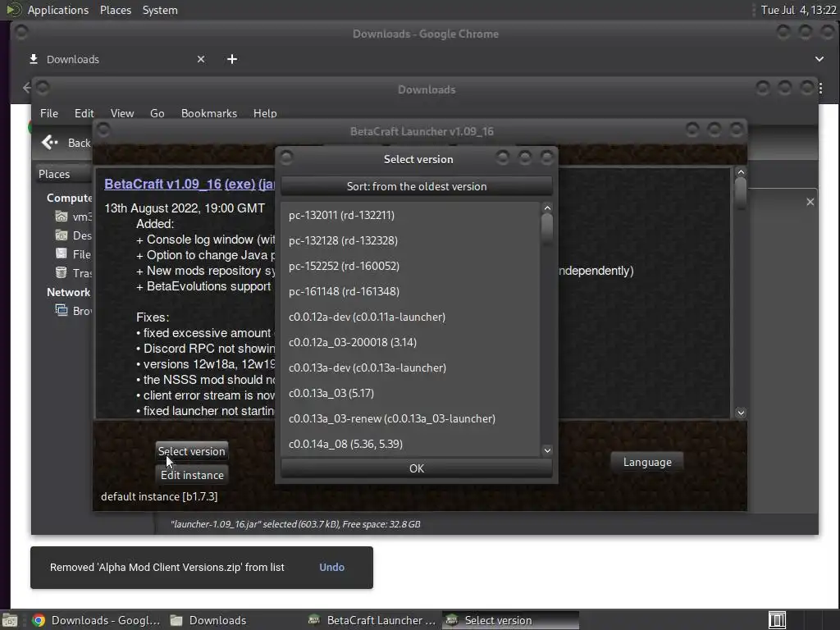The height and width of the screenshot is (630, 840).
Task: Open Trash icon in sidebar
Action: pos(62,272)
